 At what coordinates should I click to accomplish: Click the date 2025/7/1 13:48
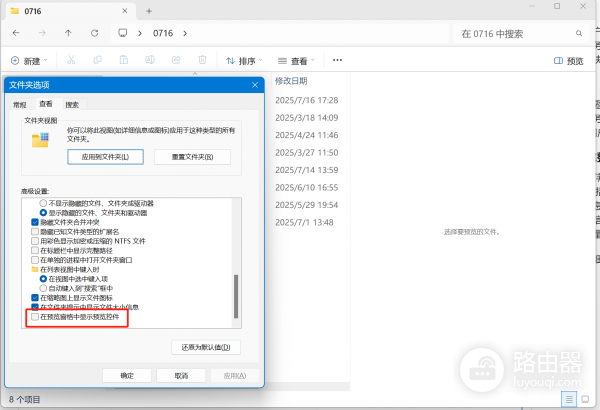point(304,222)
